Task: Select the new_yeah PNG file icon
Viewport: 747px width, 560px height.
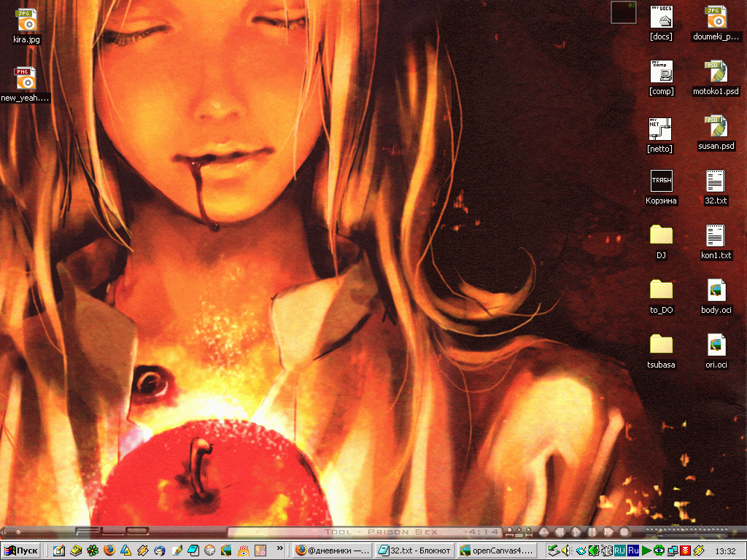Action: [25, 85]
